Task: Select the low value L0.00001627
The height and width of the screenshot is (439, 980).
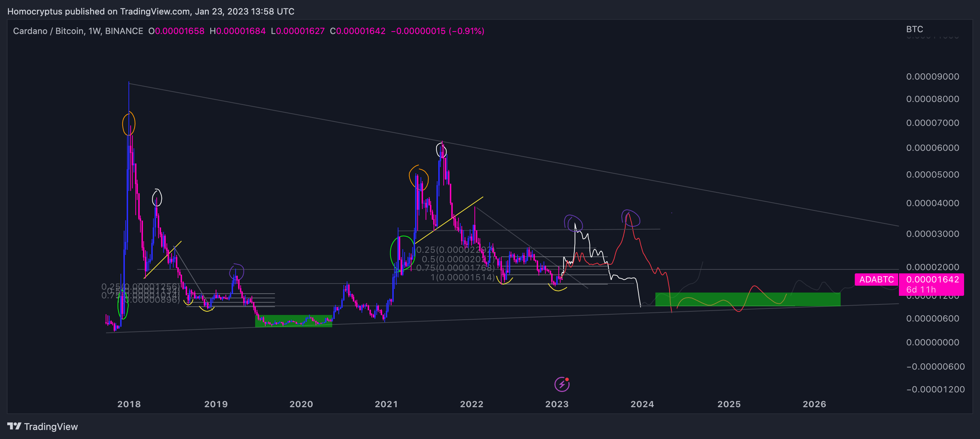Action: click(x=297, y=31)
